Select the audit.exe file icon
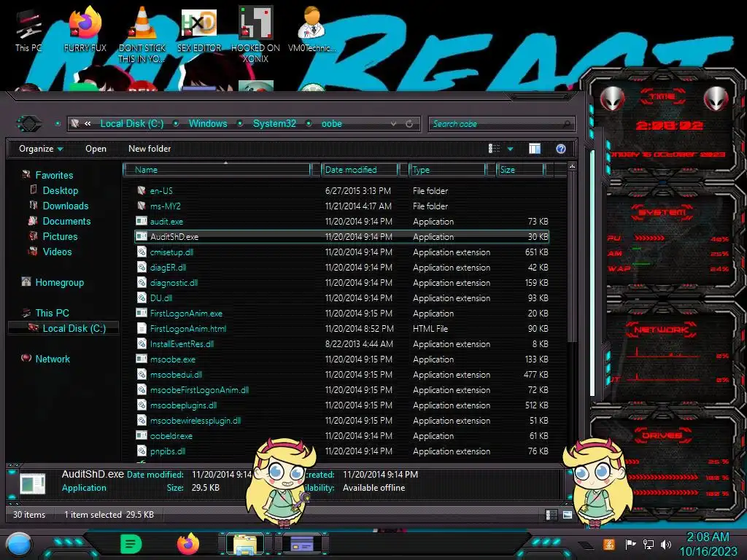This screenshot has height=560, width=747. [142, 221]
